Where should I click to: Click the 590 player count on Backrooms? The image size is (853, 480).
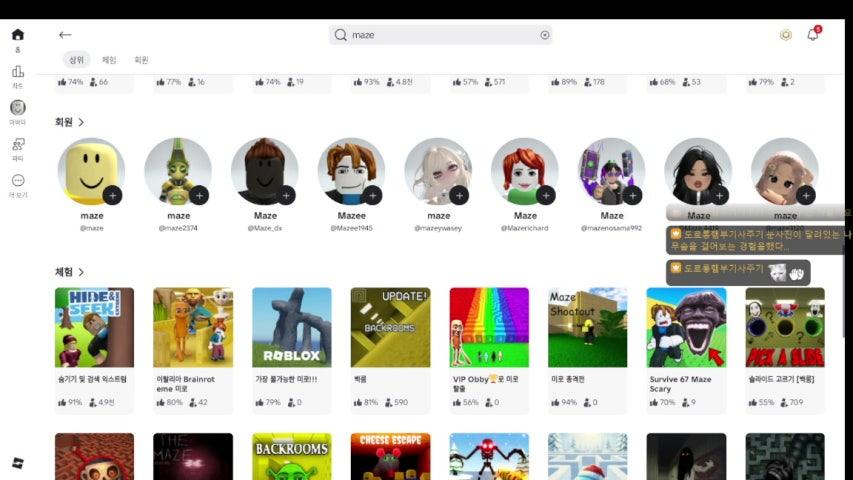tap(396, 402)
